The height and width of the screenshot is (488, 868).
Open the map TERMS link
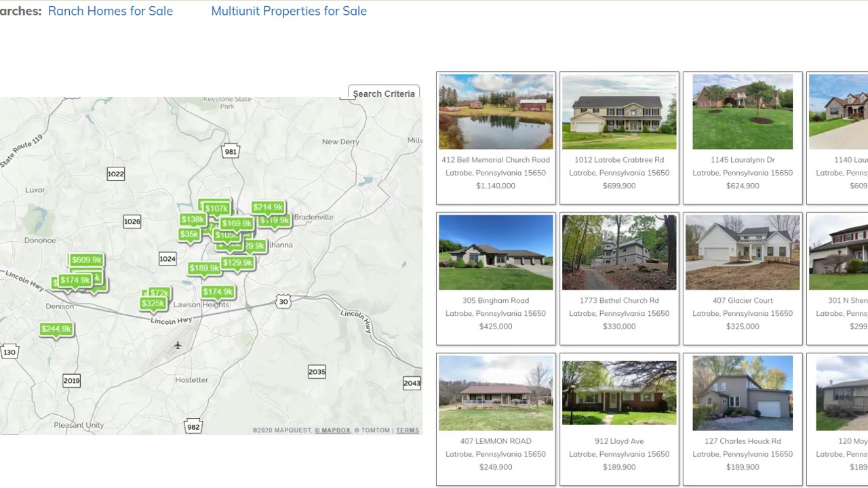408,430
